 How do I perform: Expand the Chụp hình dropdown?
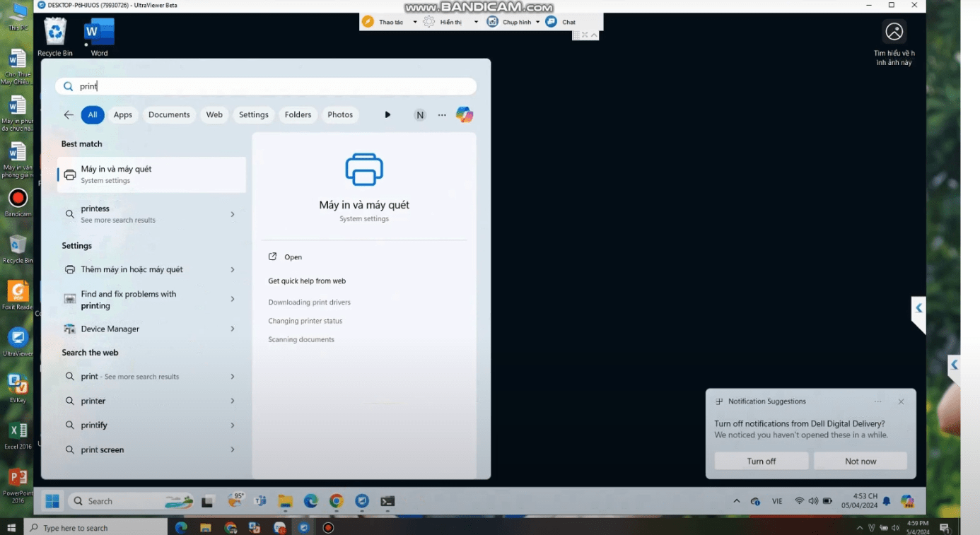(537, 22)
